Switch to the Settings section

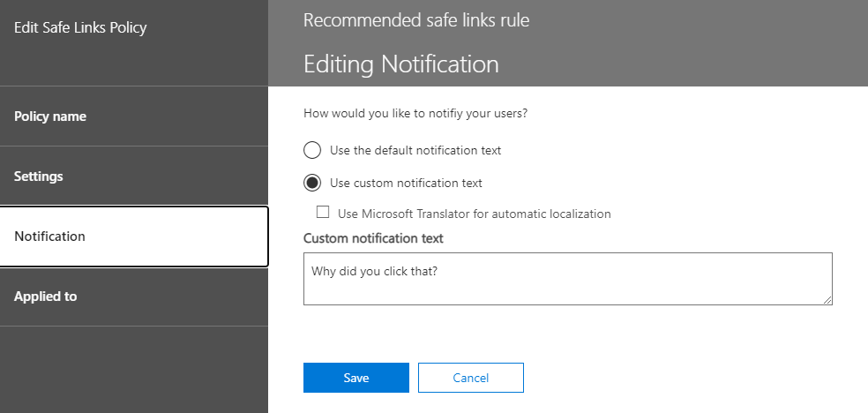pos(134,176)
